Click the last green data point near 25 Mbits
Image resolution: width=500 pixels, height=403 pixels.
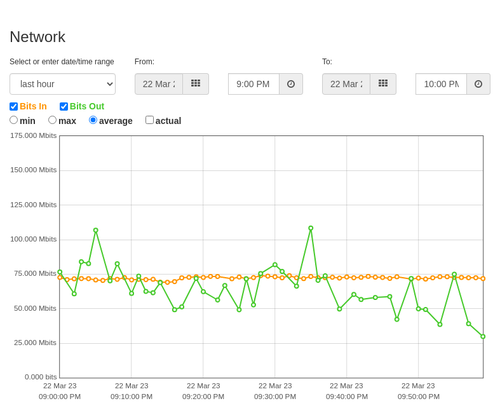(x=483, y=337)
